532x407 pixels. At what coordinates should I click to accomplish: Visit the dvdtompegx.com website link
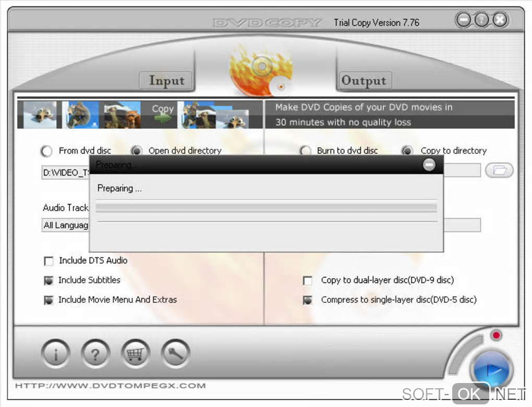pos(111,386)
